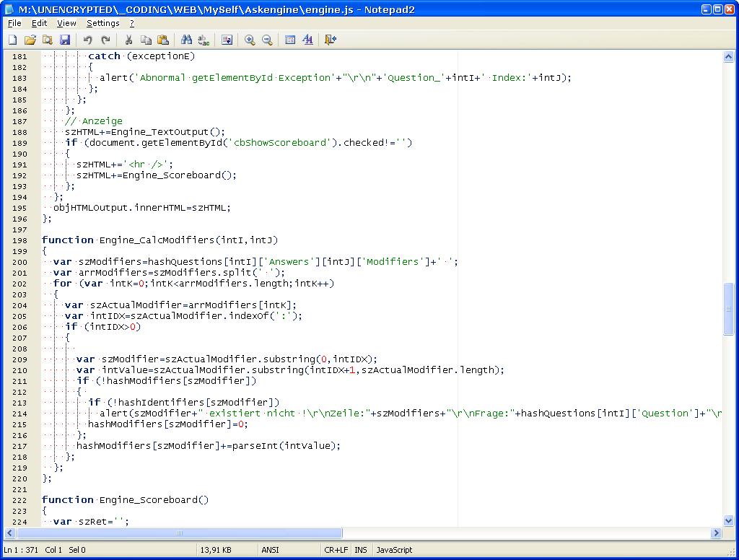
Task: Click "szHTML+='<hr />';" on line 191
Action: click(125, 165)
